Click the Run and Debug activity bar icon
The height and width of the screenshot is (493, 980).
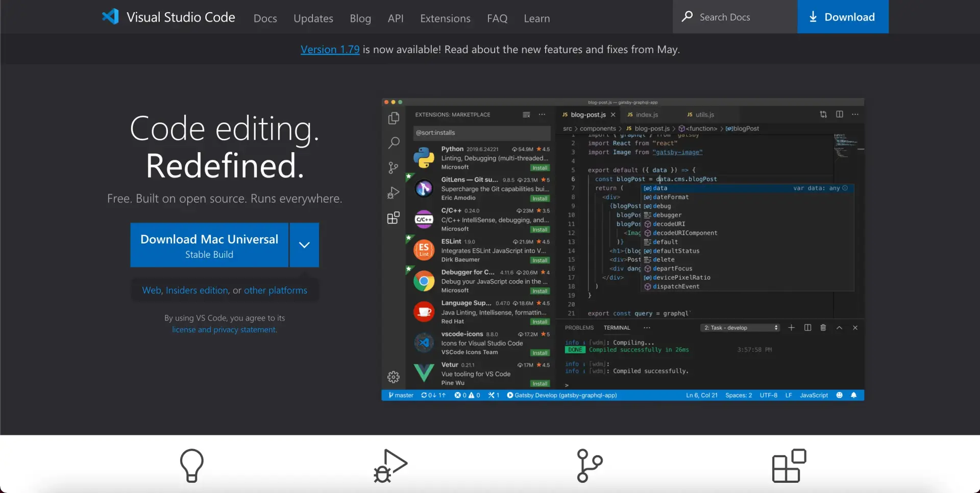point(394,193)
